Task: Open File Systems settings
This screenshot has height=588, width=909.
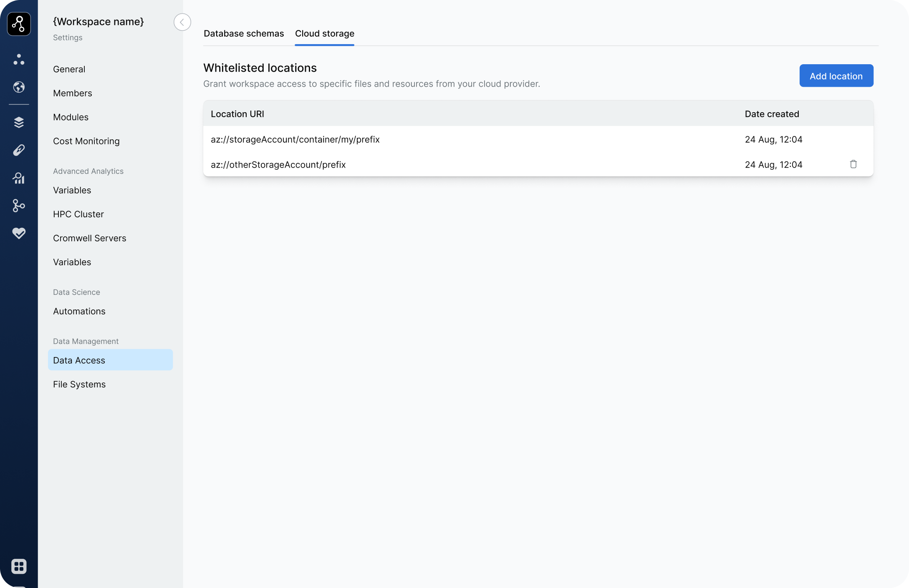Action: click(x=79, y=384)
